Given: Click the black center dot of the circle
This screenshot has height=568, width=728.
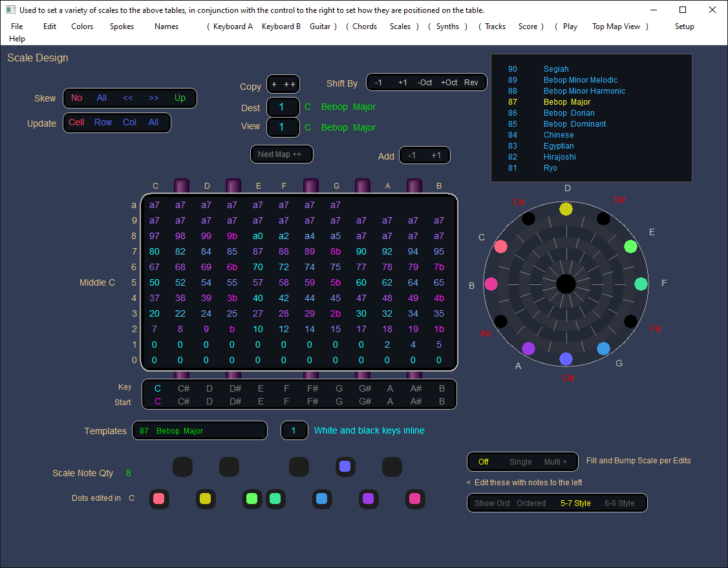Looking at the screenshot, I should point(566,283).
